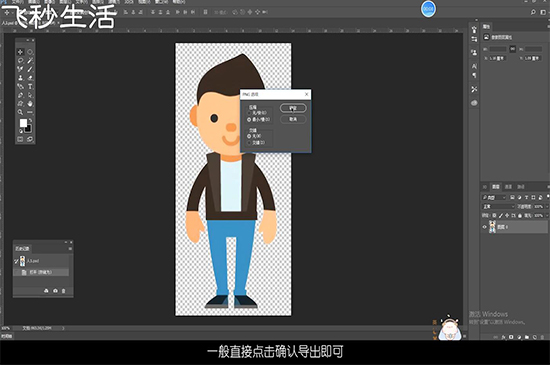Delete current state trash icon in History
This screenshot has height=365, width=550.
point(63,291)
